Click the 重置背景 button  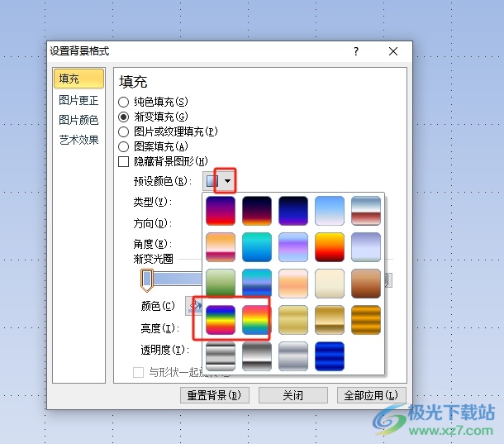[215, 395]
